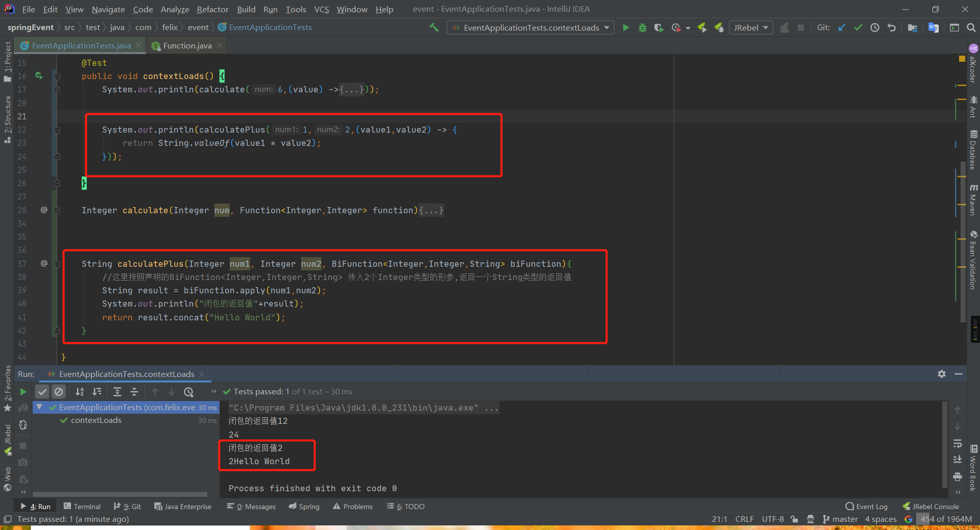Close the Function.java tab
The height and width of the screenshot is (530, 980).
tap(219, 45)
